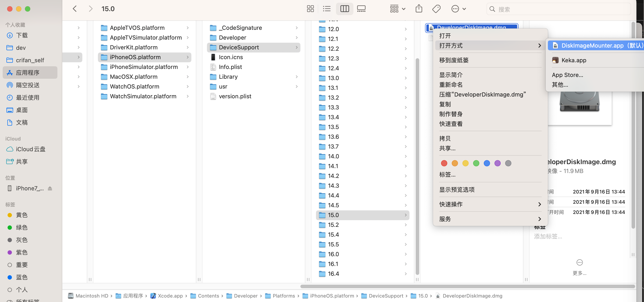Apply the orange tag color

coord(455,163)
